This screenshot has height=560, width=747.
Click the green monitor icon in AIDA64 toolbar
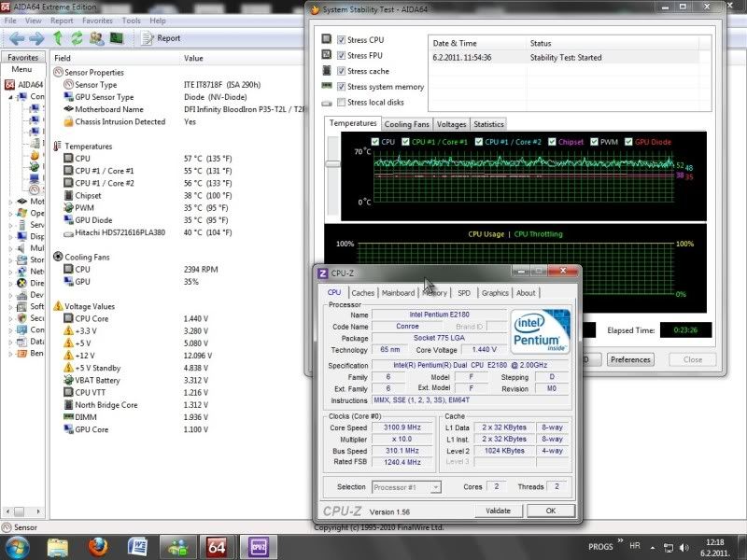click(117, 38)
